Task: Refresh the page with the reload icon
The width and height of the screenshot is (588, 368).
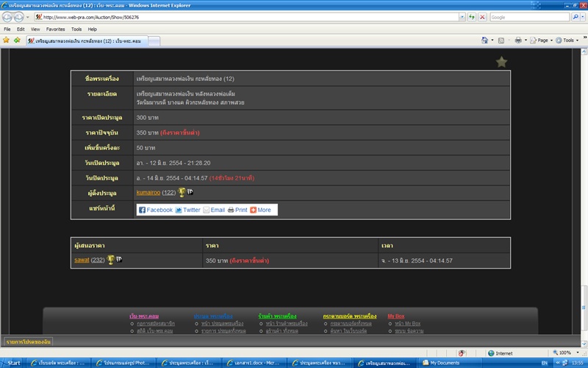Action: [470, 17]
